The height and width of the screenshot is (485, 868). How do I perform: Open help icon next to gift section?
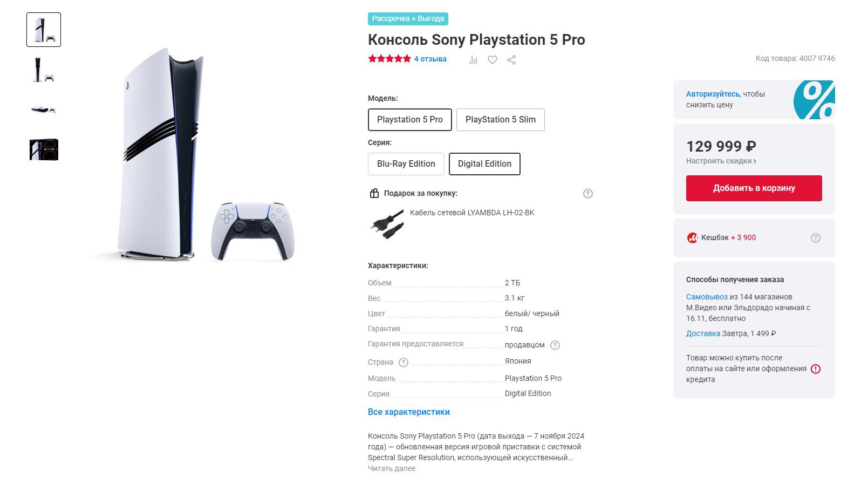pyautogui.click(x=588, y=194)
